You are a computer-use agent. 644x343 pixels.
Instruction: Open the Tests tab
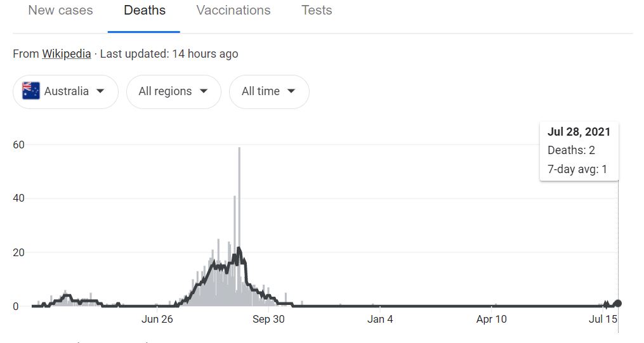click(x=317, y=10)
